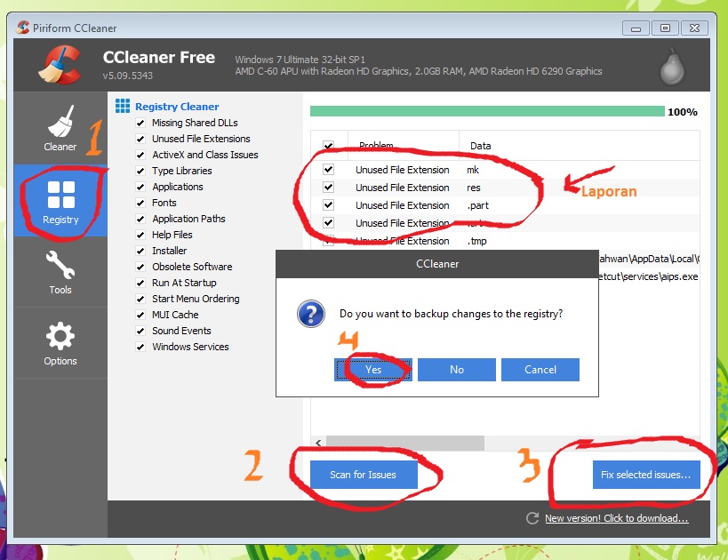Click the v5.09.5343 version text
Viewport: 728px width, 560px height.
(128, 76)
